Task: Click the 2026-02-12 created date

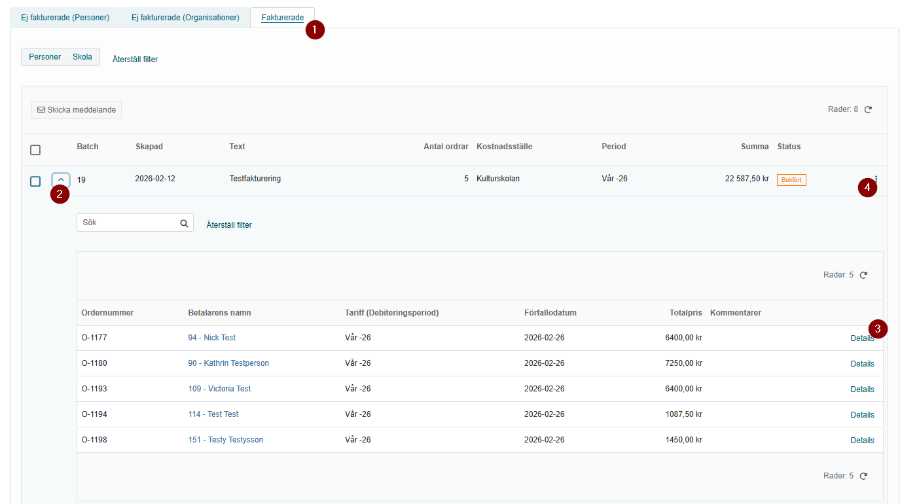Action: point(155,179)
